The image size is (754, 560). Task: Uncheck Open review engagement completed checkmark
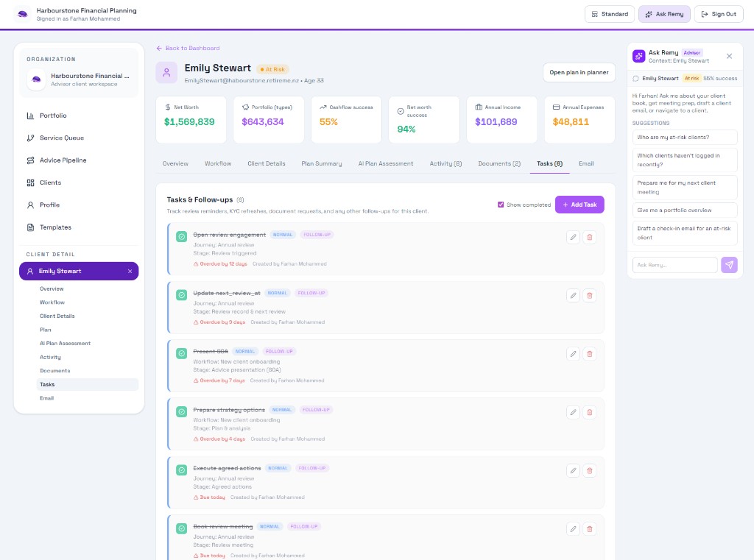coord(181,236)
